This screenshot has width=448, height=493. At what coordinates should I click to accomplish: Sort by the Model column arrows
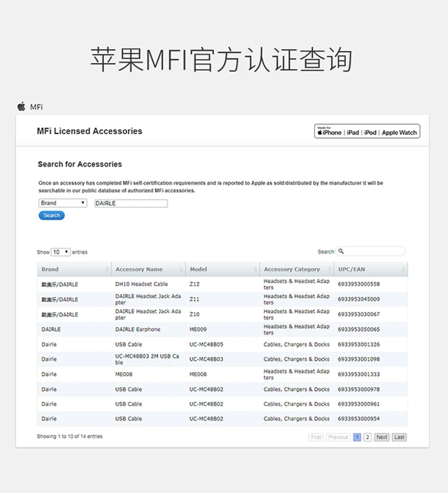click(255, 270)
